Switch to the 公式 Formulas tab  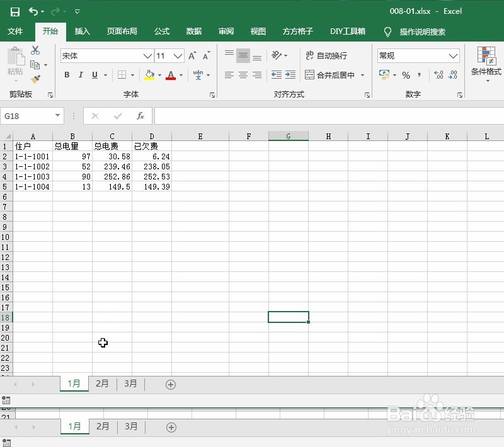[x=162, y=31]
